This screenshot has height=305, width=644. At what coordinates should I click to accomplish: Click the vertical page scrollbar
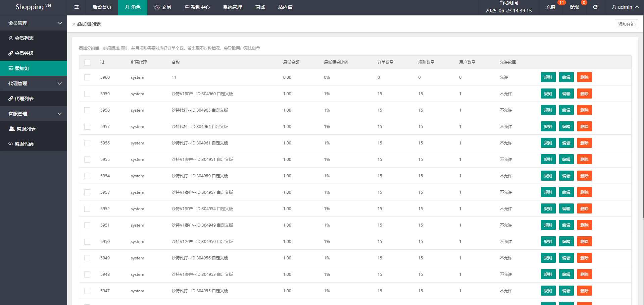point(643,117)
